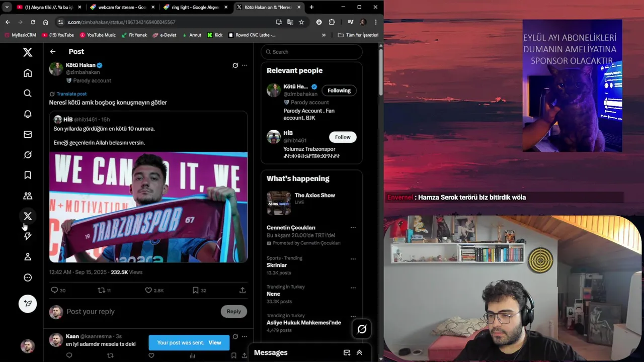
Task: Open more options on Kötü Hakan's post
Action: coord(245,65)
